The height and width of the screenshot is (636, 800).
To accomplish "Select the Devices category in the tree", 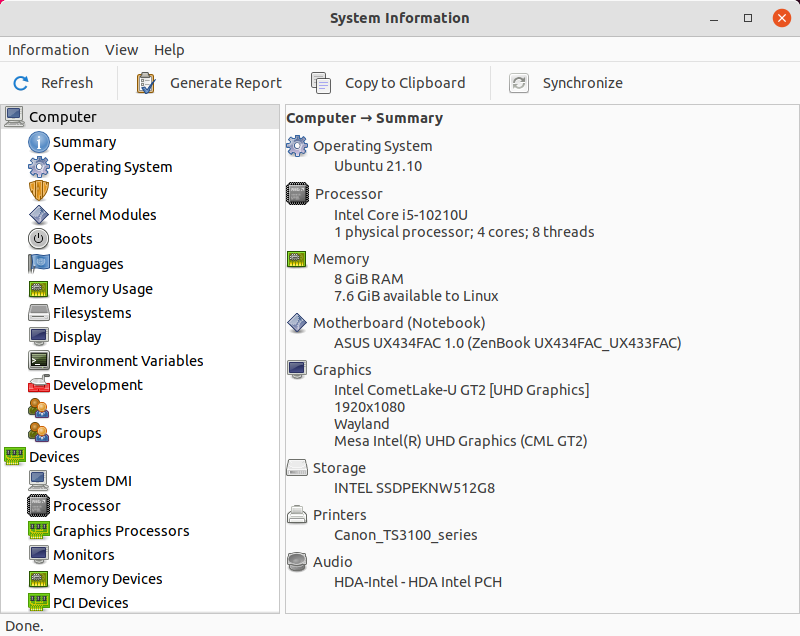I will click(x=54, y=457).
